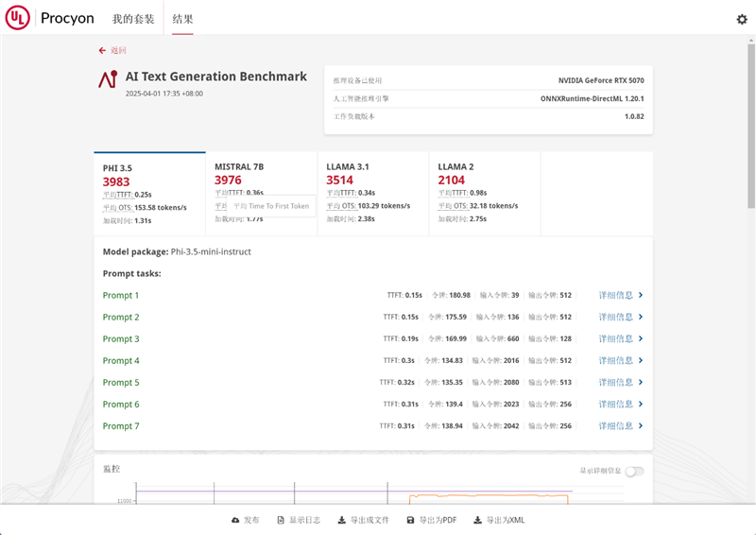Click the show log document icon
This screenshot has height=535, width=756.
tap(281, 520)
